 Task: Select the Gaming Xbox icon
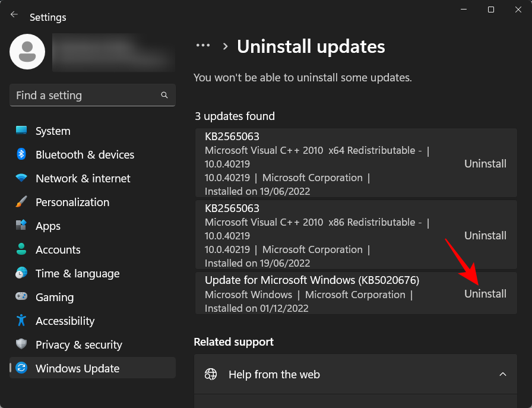tap(21, 297)
